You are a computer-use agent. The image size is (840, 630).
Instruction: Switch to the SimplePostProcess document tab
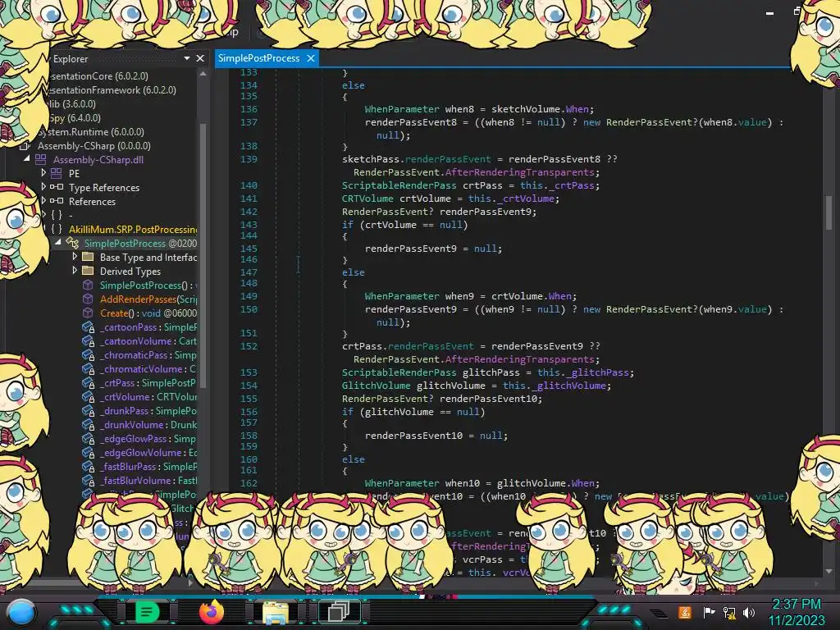tap(258, 58)
